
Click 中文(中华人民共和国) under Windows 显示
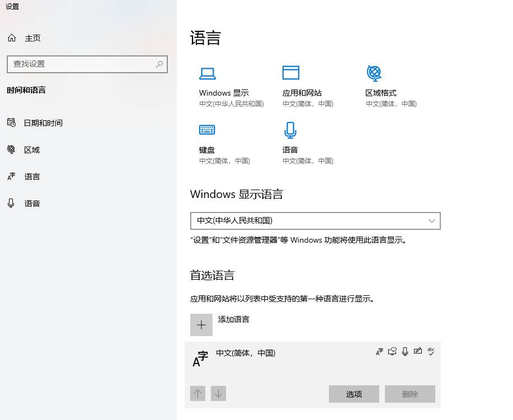pyautogui.click(x=231, y=104)
